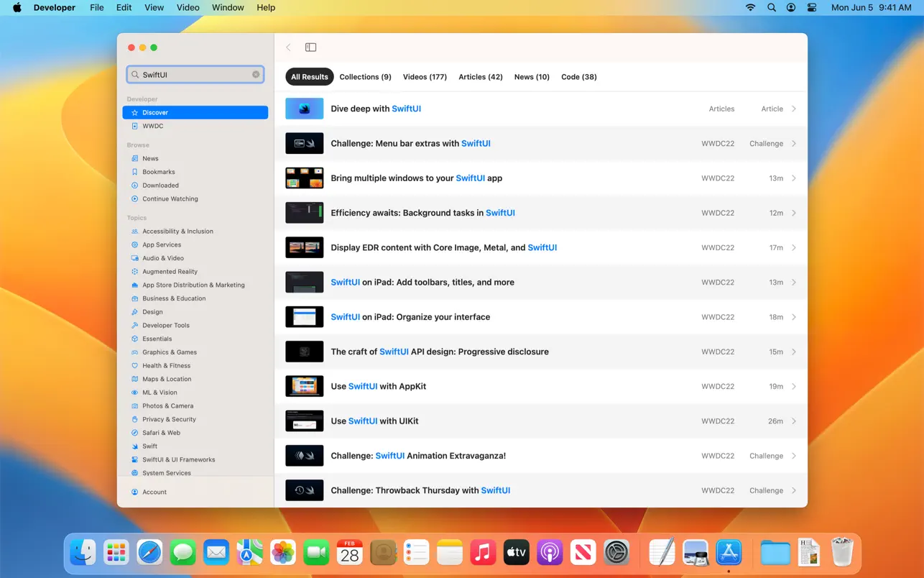Open the Video menu in menu bar
The image size is (924, 578).
[188, 7]
